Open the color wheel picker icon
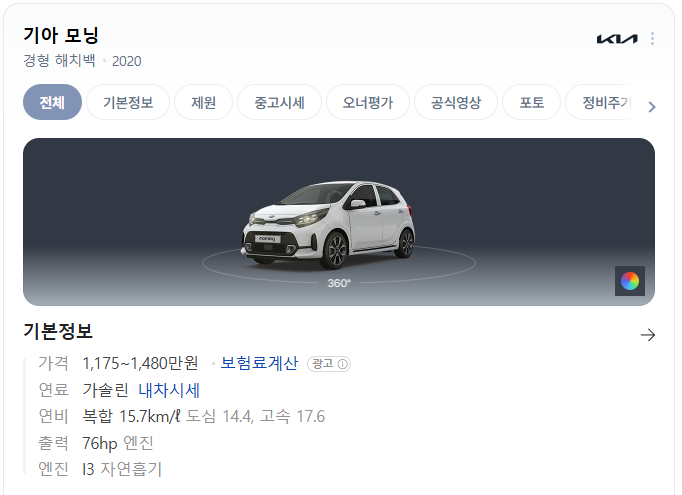This screenshot has width=682, height=495. click(x=630, y=281)
